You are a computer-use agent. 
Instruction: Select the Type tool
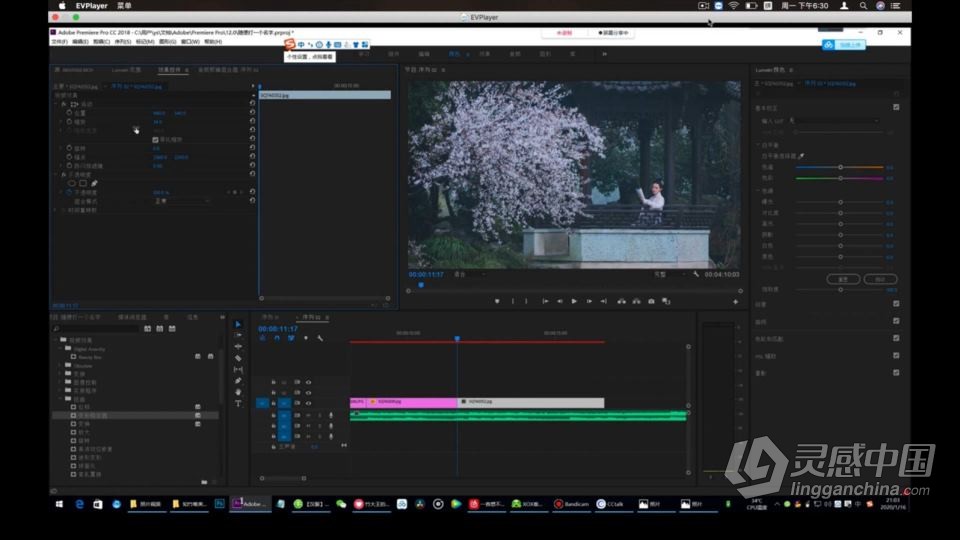238,403
